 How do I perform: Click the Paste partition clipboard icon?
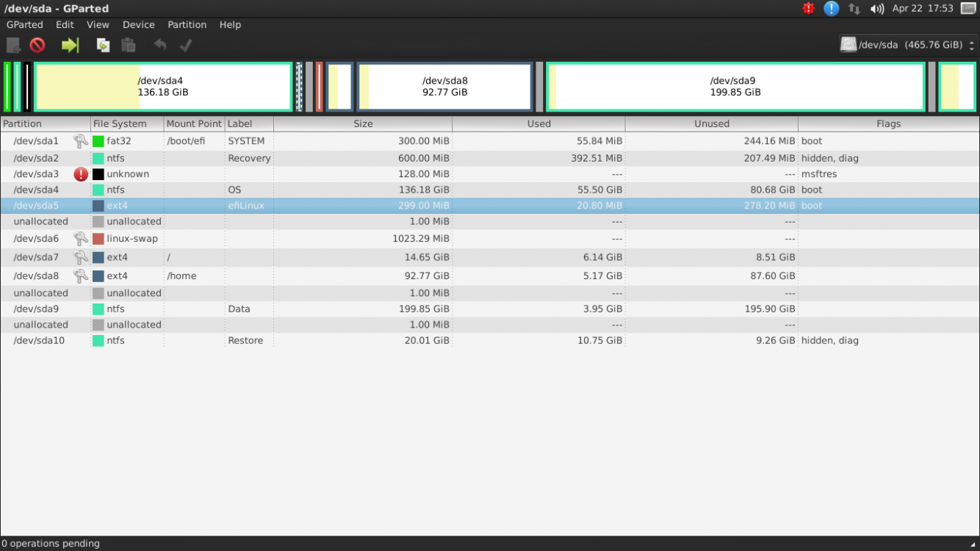(129, 46)
